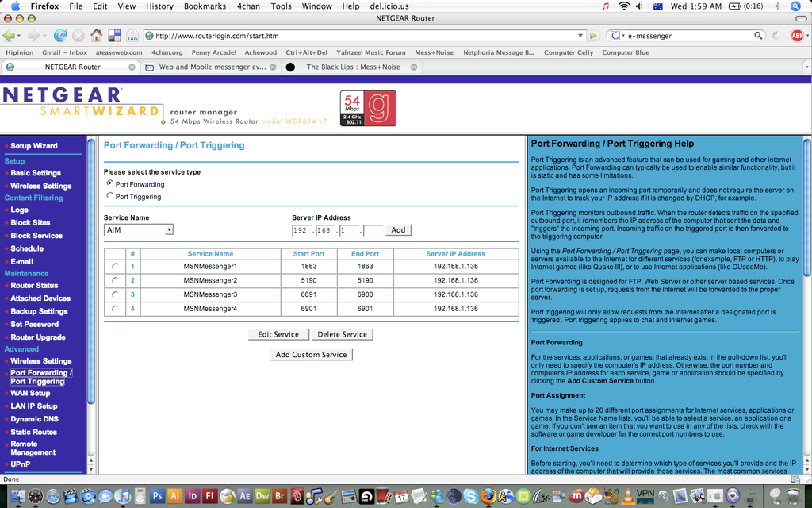Click the green Go arrow beside URL bar
The height and width of the screenshot is (508, 812).
[593, 36]
